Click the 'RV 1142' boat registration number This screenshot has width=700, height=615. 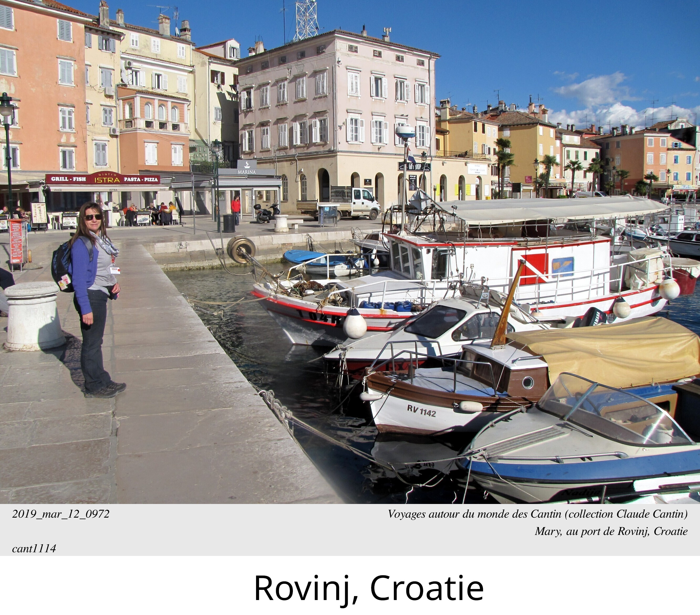click(422, 411)
